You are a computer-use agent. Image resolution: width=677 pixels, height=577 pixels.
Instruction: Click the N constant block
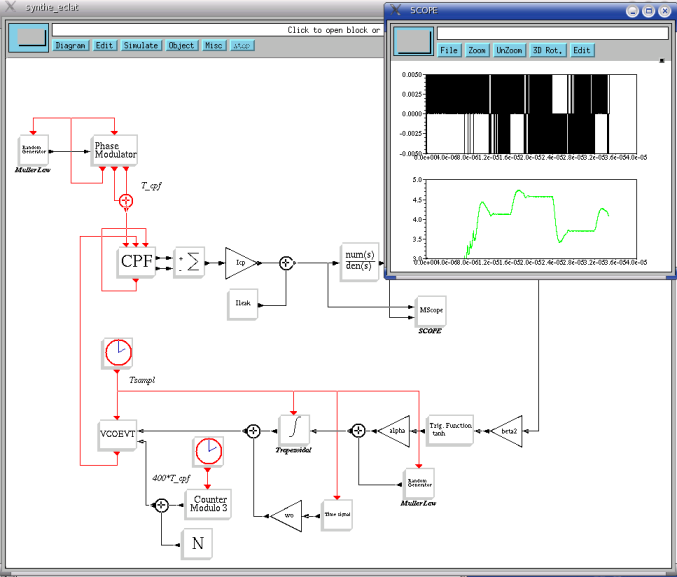tap(197, 543)
